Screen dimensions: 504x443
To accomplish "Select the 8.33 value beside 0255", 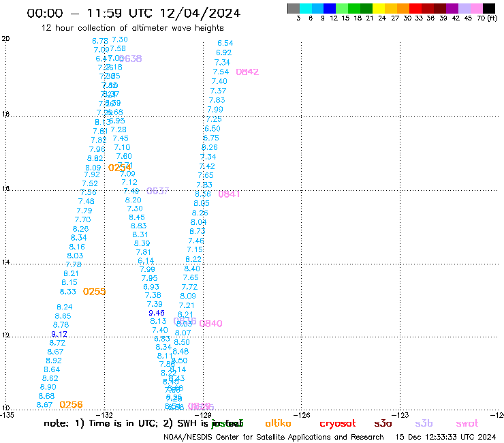I will [x=68, y=292].
